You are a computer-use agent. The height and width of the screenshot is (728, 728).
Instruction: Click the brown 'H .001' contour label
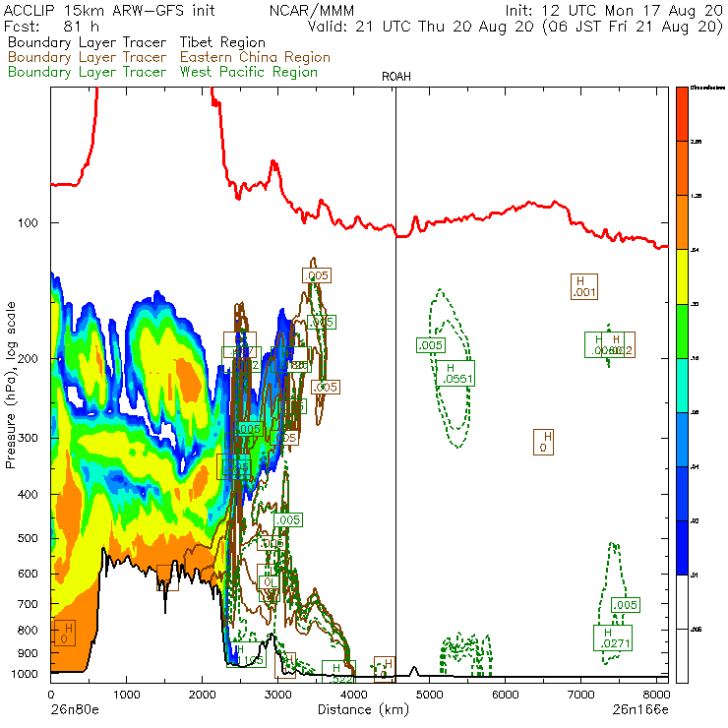[x=584, y=287]
